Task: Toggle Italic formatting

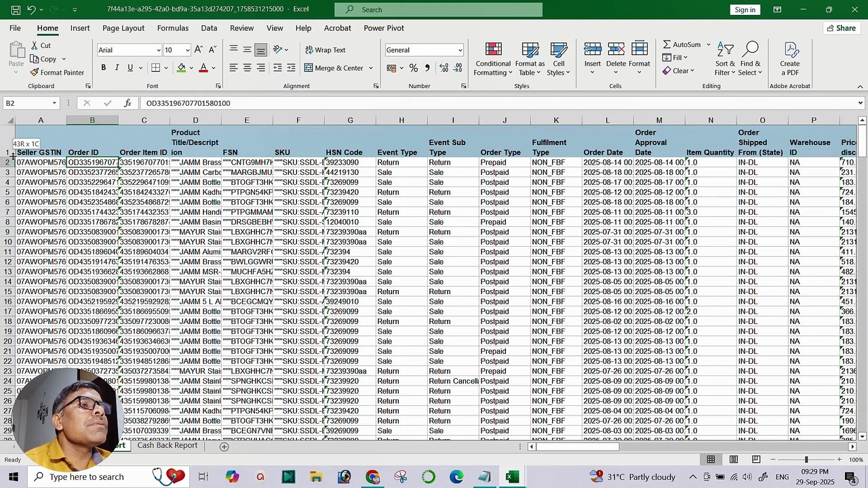Action: (x=117, y=68)
